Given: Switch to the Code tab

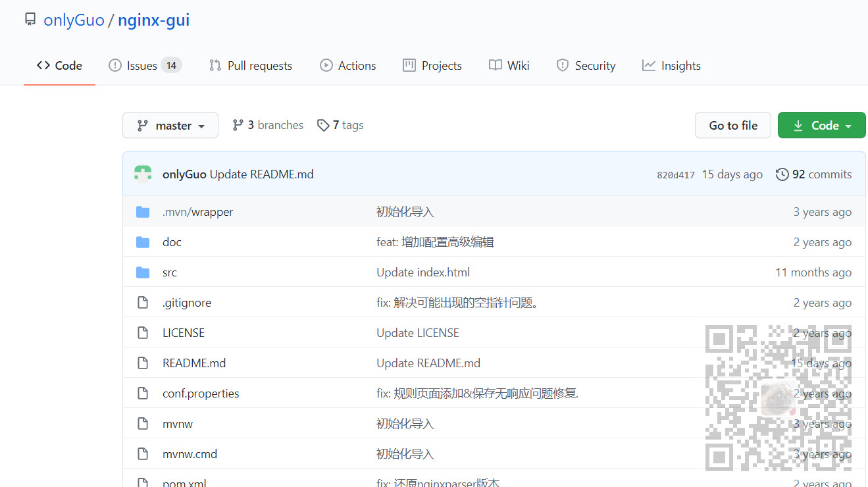Looking at the screenshot, I should point(59,65).
